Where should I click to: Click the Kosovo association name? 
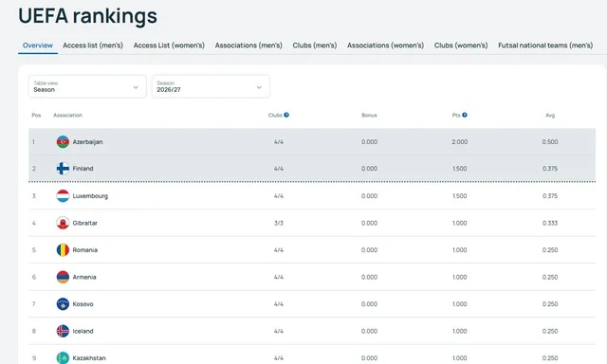pyautogui.click(x=83, y=304)
